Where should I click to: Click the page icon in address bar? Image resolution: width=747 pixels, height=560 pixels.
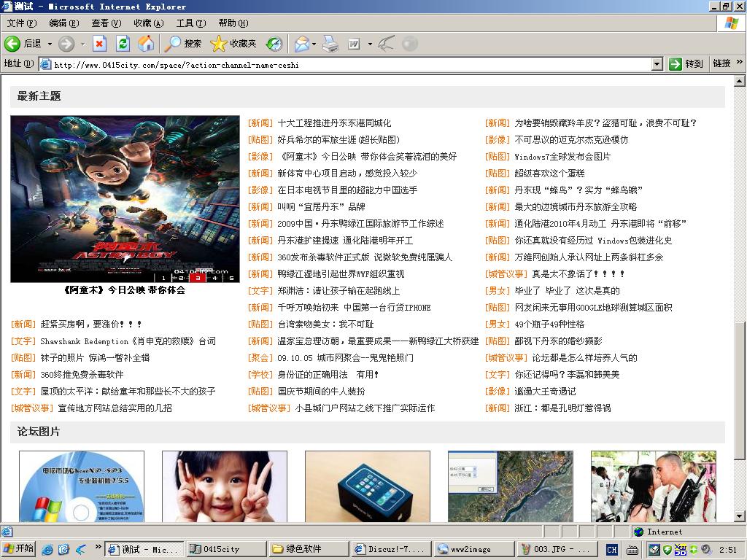click(46, 64)
